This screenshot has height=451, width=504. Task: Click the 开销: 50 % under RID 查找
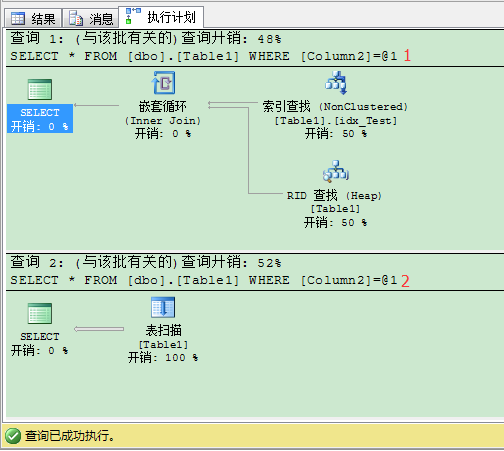pos(335,222)
